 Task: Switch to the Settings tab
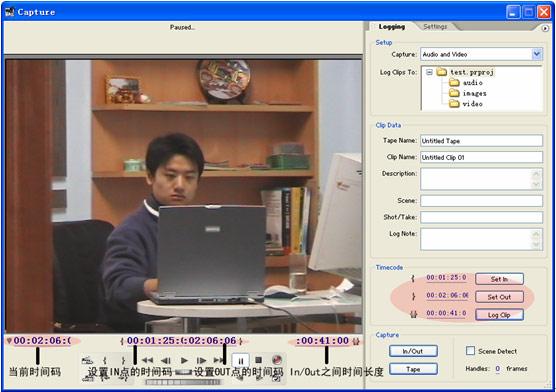435,27
